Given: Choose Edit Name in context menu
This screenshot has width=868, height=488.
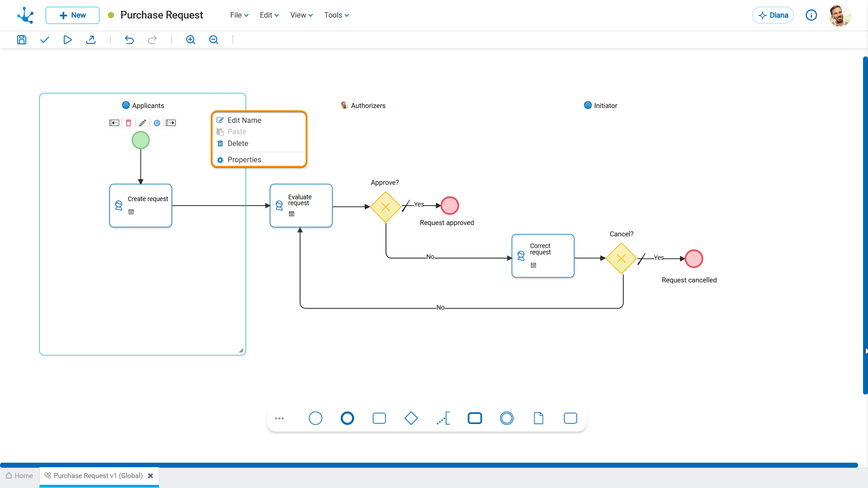Looking at the screenshot, I should click(259, 120).
